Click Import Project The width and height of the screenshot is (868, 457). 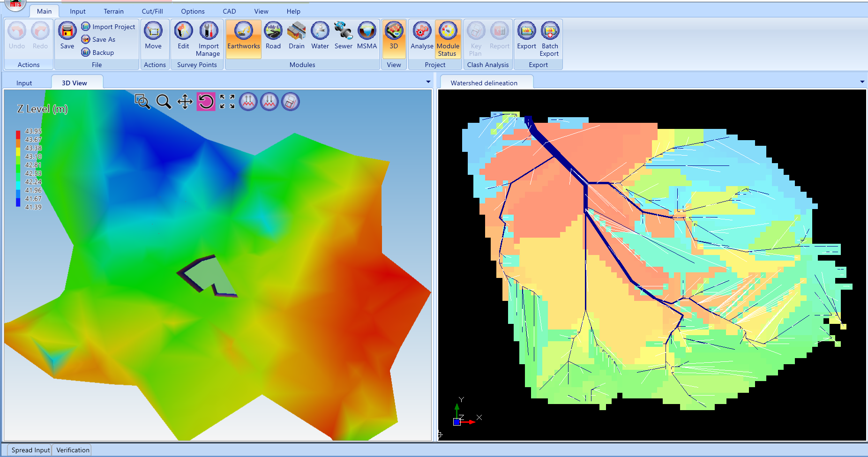(108, 27)
